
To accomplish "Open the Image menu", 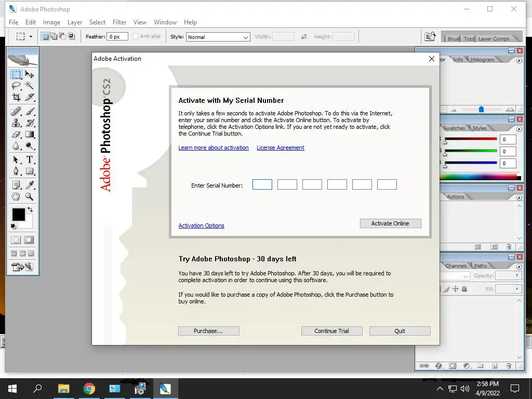I will point(51,22).
